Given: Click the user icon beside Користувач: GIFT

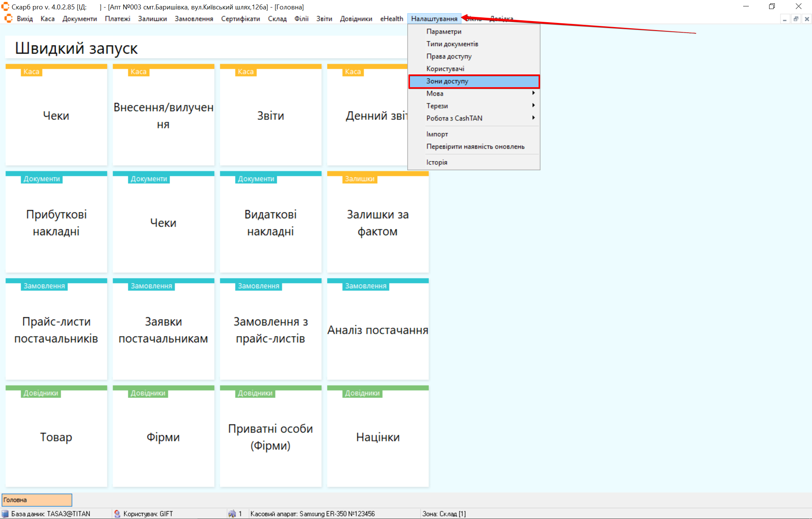Looking at the screenshot, I should (x=117, y=514).
